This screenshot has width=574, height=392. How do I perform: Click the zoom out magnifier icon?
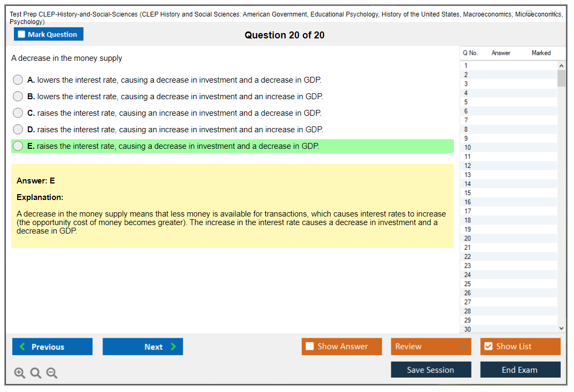point(52,373)
